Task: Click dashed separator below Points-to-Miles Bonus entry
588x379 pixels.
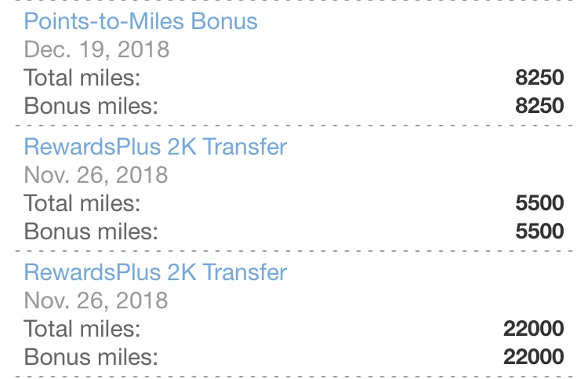Action: coord(294,126)
